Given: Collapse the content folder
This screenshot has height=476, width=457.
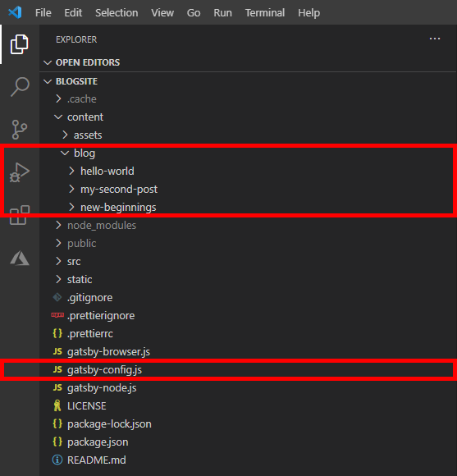Looking at the screenshot, I should [x=58, y=117].
